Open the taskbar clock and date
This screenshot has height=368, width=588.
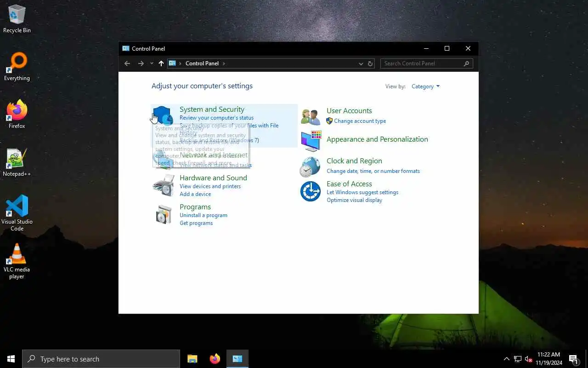click(x=548, y=359)
